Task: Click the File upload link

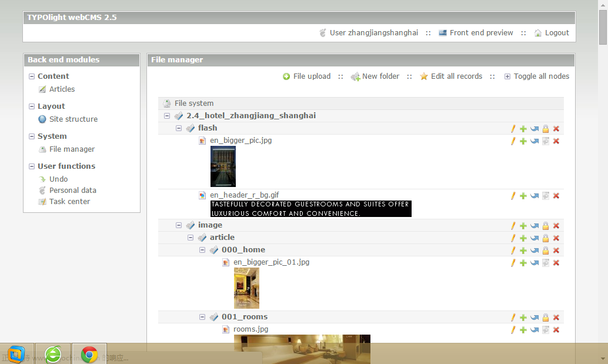Action: (x=312, y=76)
